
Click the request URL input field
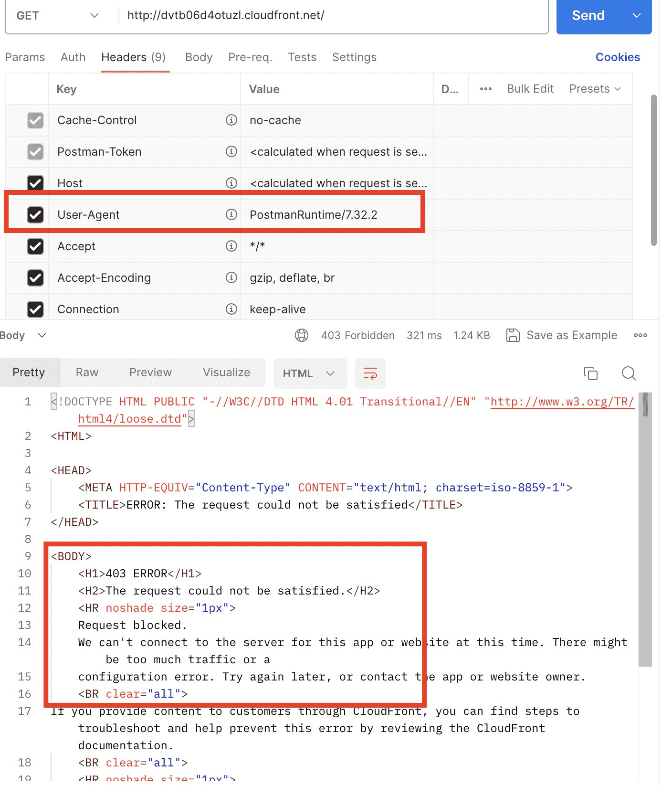pyautogui.click(x=333, y=15)
